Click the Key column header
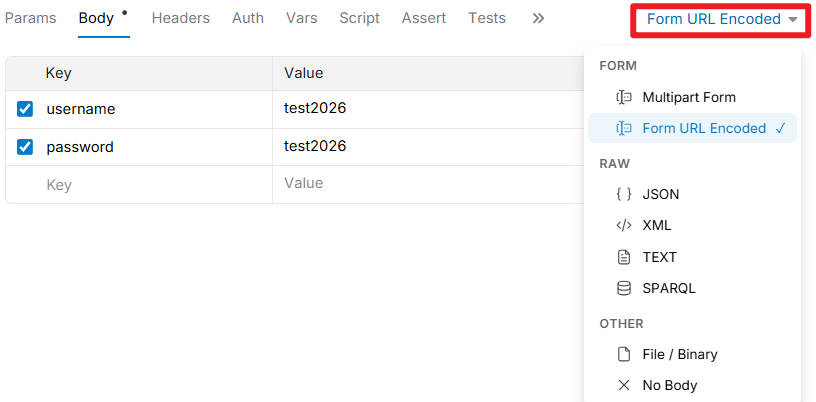The height and width of the screenshot is (402, 816). pos(58,73)
